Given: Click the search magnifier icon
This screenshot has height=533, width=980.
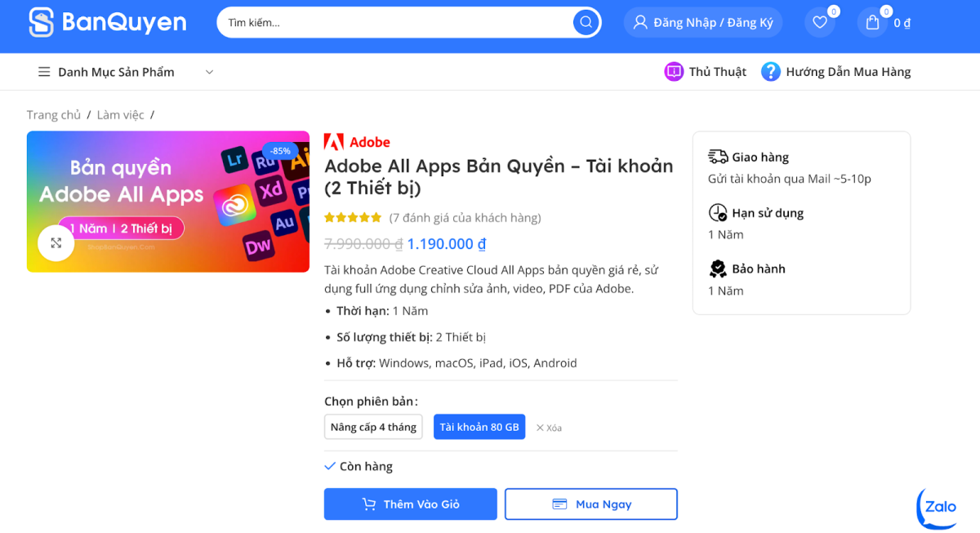Looking at the screenshot, I should [x=586, y=22].
